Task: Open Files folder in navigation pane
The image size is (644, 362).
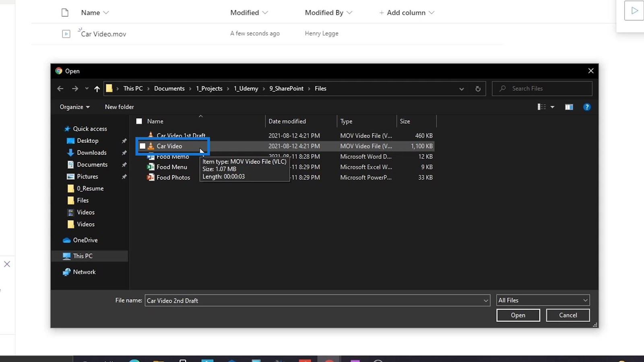Action: pyautogui.click(x=83, y=200)
